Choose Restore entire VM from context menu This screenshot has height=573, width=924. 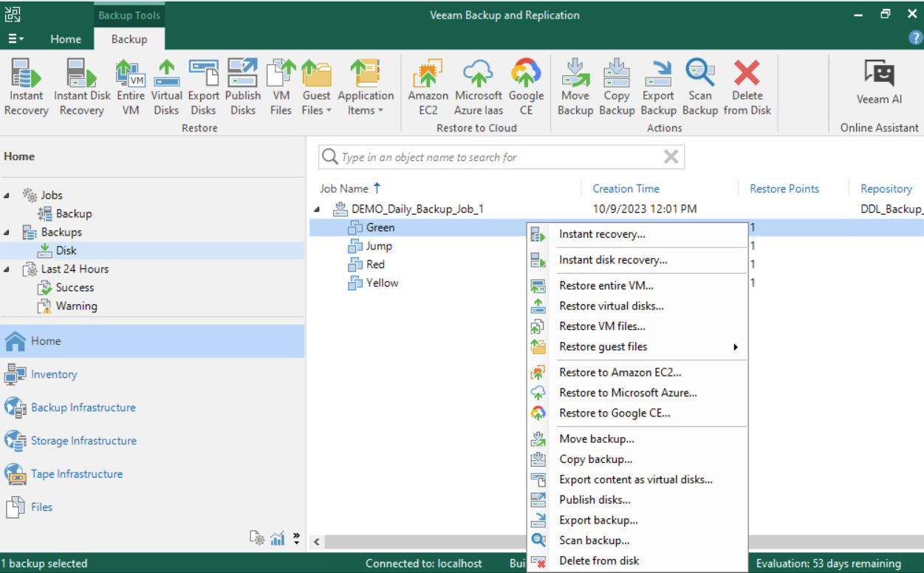point(606,286)
